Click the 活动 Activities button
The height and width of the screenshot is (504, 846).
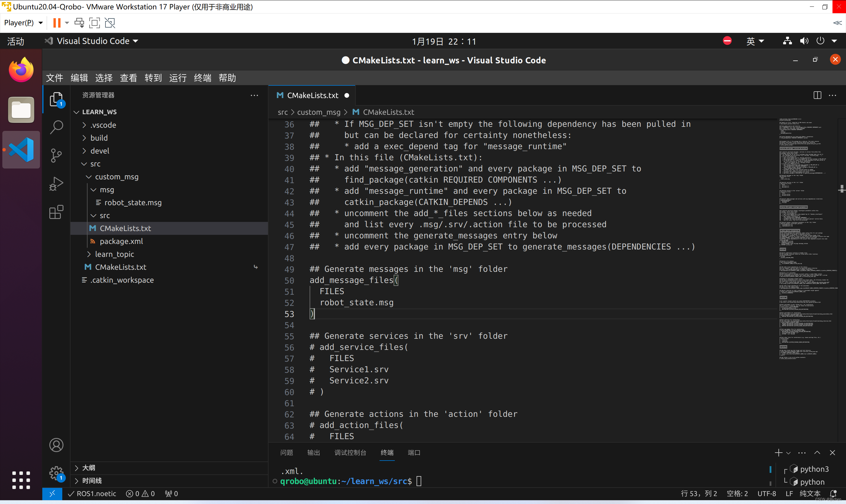16,41
